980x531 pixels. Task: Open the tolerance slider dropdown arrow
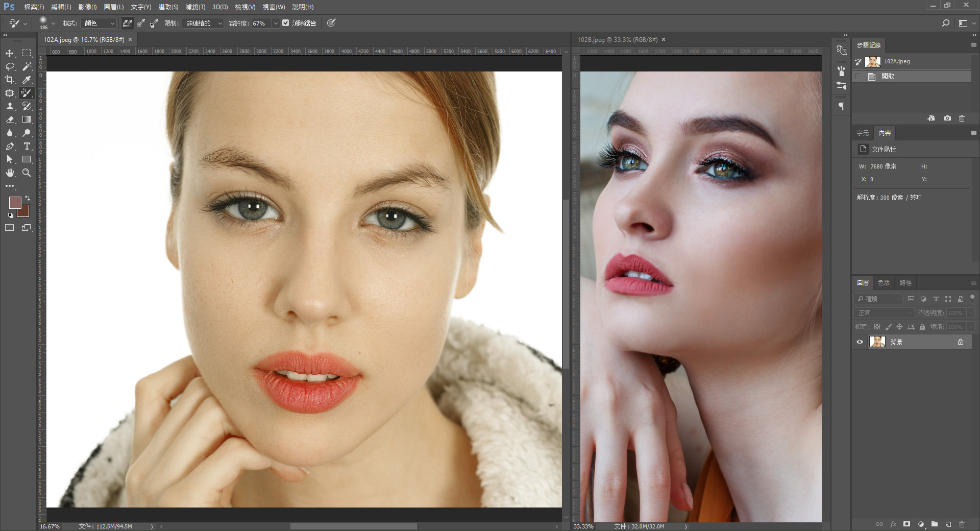[x=276, y=23]
